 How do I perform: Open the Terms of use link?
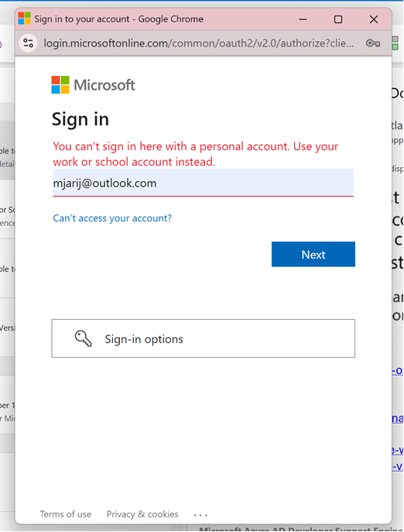pyautogui.click(x=66, y=514)
